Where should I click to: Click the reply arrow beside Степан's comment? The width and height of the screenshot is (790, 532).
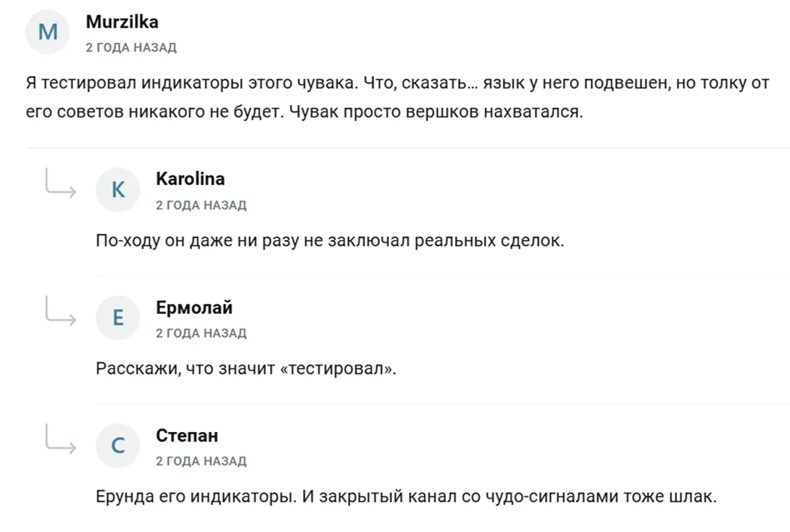(60, 439)
